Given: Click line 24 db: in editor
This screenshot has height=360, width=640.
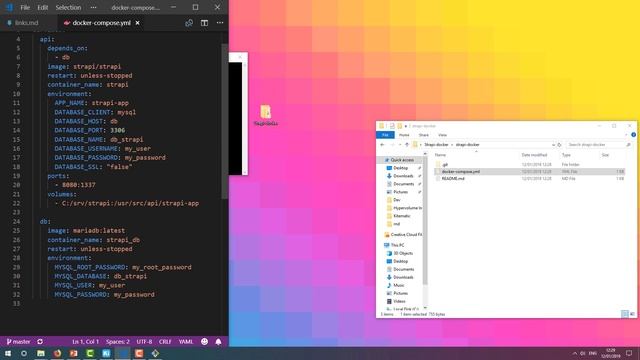Looking at the screenshot, I should [45, 221].
